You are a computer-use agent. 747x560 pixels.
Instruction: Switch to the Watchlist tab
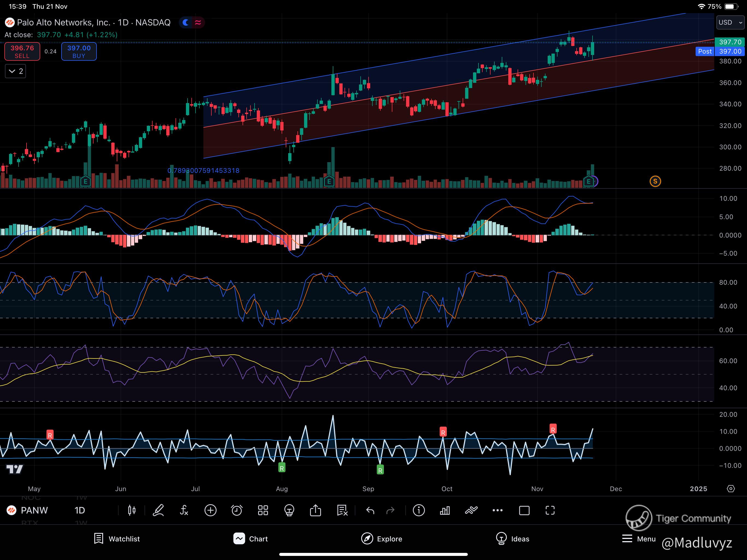tap(117, 539)
